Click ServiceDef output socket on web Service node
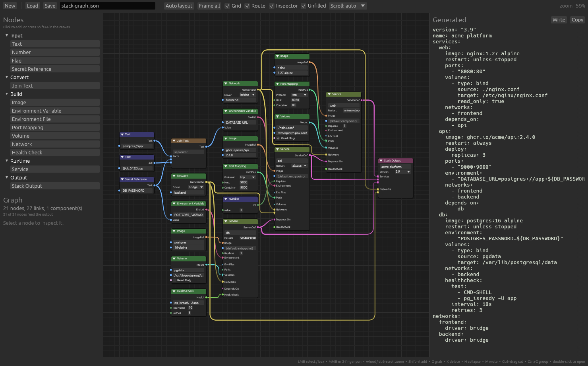The width and height of the screenshot is (588, 366). click(362, 100)
